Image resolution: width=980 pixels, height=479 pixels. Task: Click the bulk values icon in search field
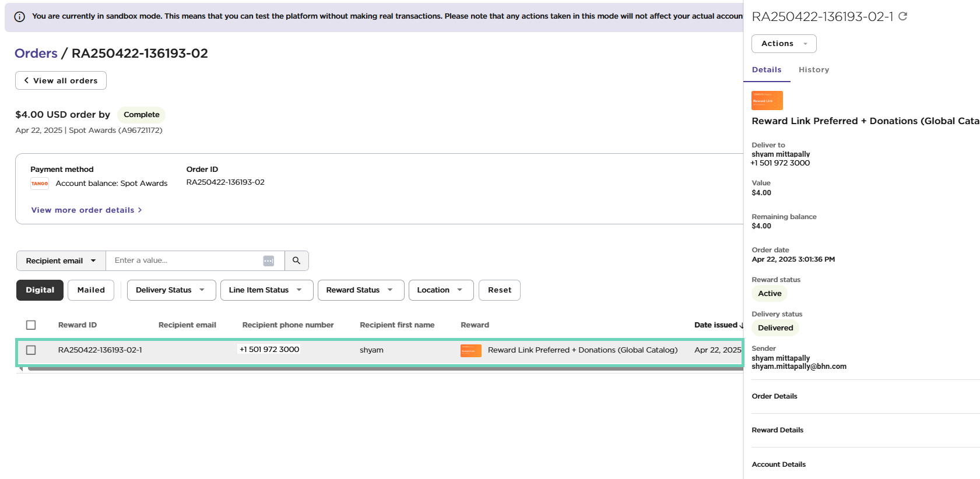click(268, 260)
